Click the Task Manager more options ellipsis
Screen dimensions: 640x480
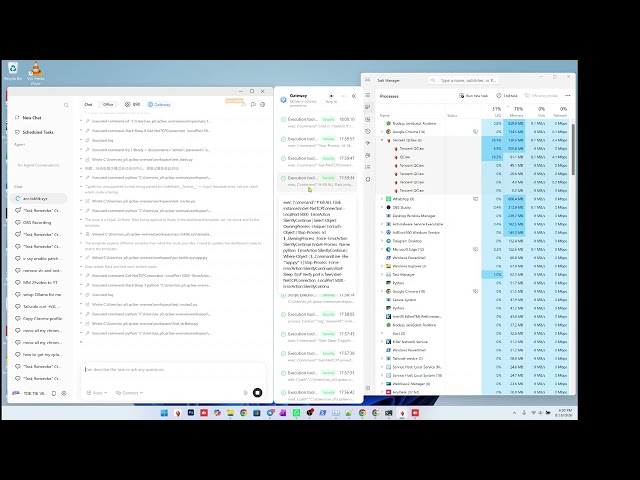(x=567, y=96)
